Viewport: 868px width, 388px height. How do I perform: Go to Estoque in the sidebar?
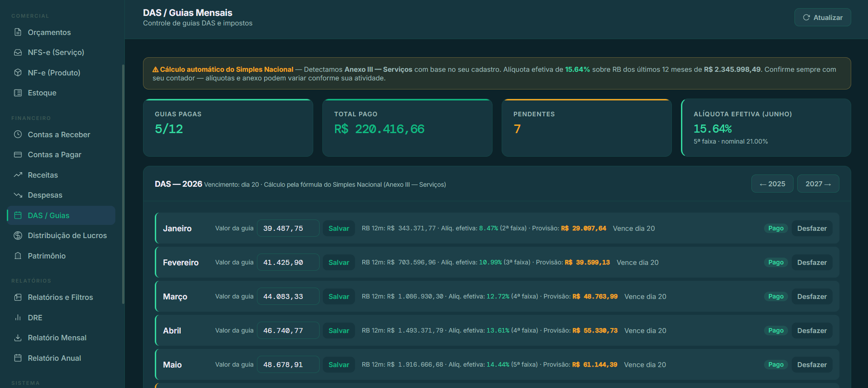pyautogui.click(x=61, y=93)
